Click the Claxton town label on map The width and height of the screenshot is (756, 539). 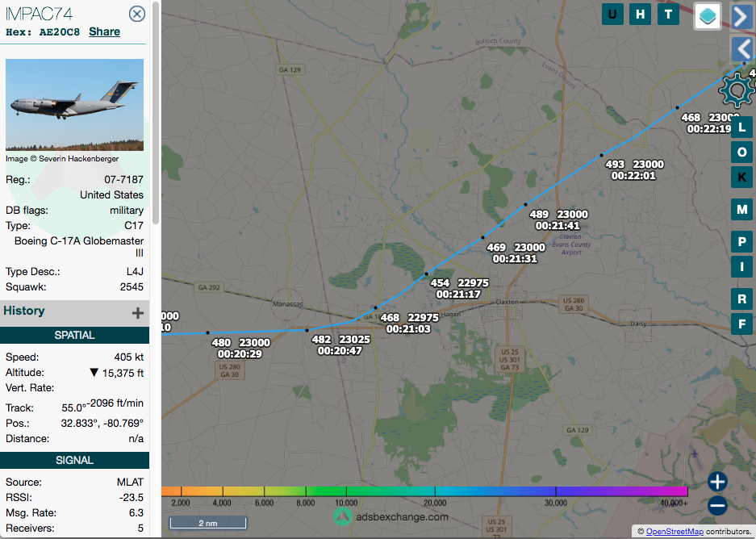507,302
